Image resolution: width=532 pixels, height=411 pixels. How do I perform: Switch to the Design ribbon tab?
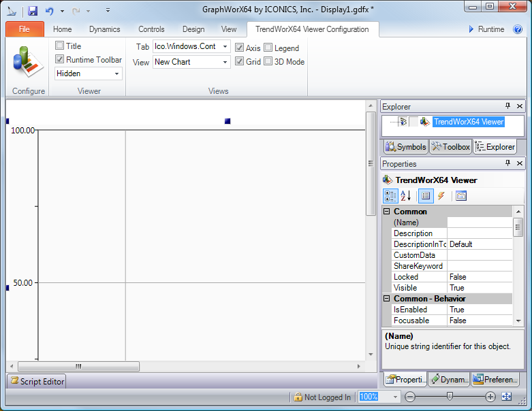pyautogui.click(x=193, y=29)
